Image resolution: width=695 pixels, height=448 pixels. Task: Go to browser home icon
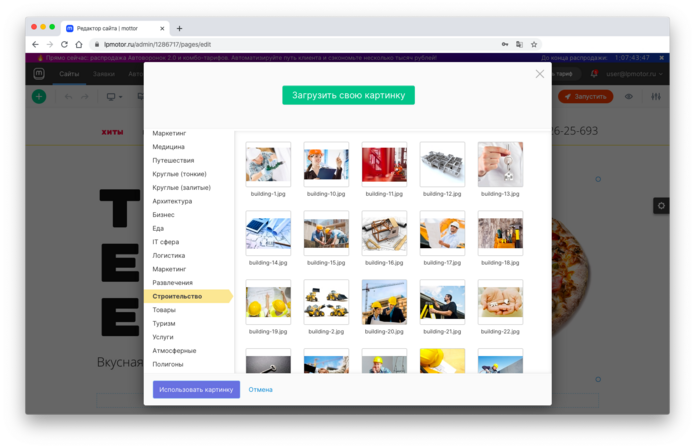(79, 44)
